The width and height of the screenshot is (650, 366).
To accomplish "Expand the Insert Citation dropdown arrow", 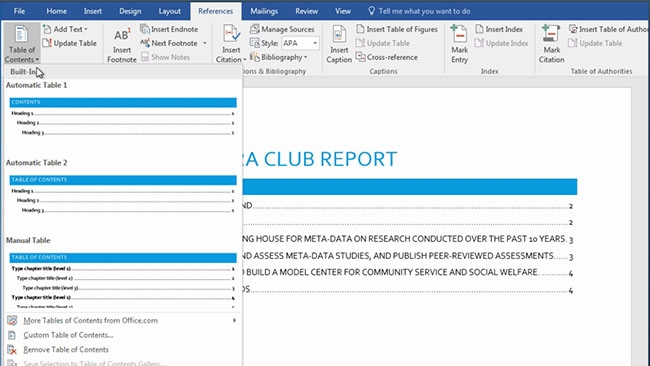I will pyautogui.click(x=245, y=60).
